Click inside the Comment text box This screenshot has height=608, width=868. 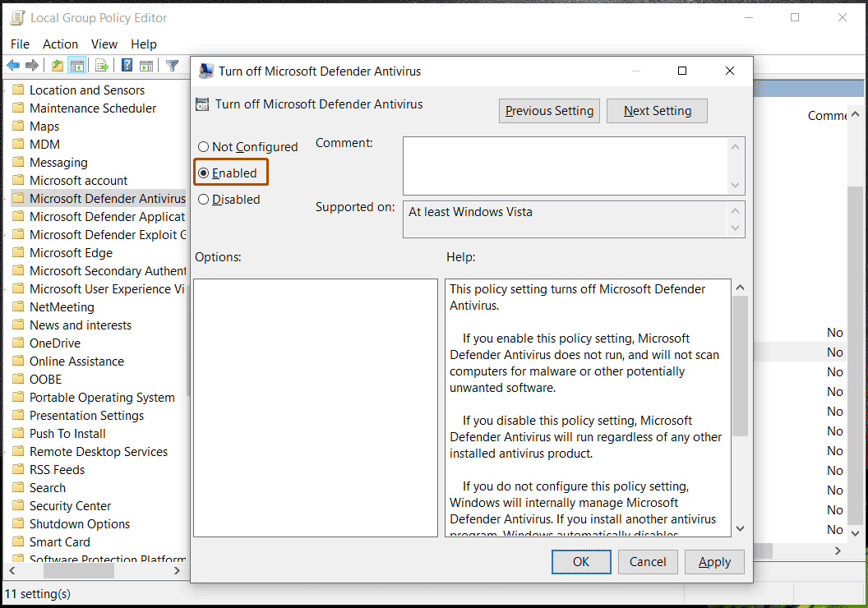pos(565,165)
